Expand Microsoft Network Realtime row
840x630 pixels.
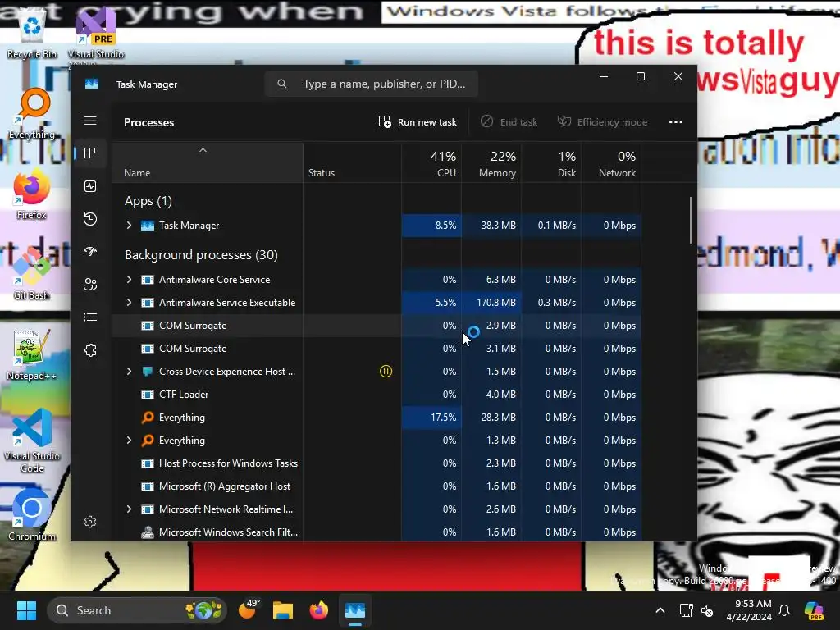129,509
